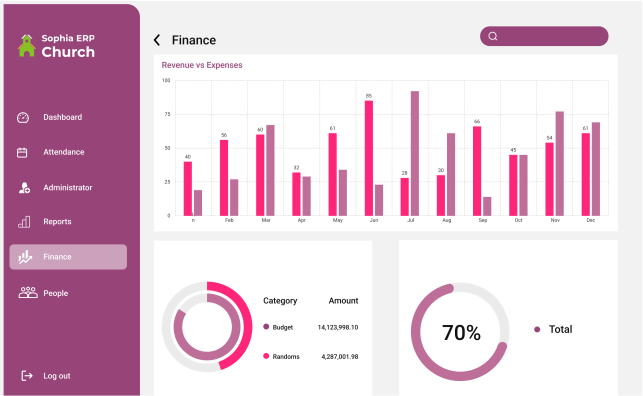Open the People section
643x396 pixels.
pos(56,293)
